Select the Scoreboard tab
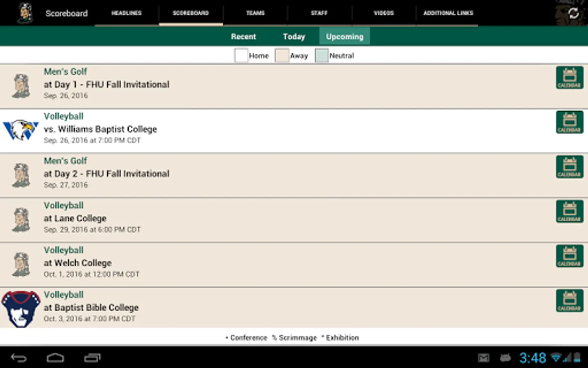The image size is (588, 368). [x=191, y=13]
